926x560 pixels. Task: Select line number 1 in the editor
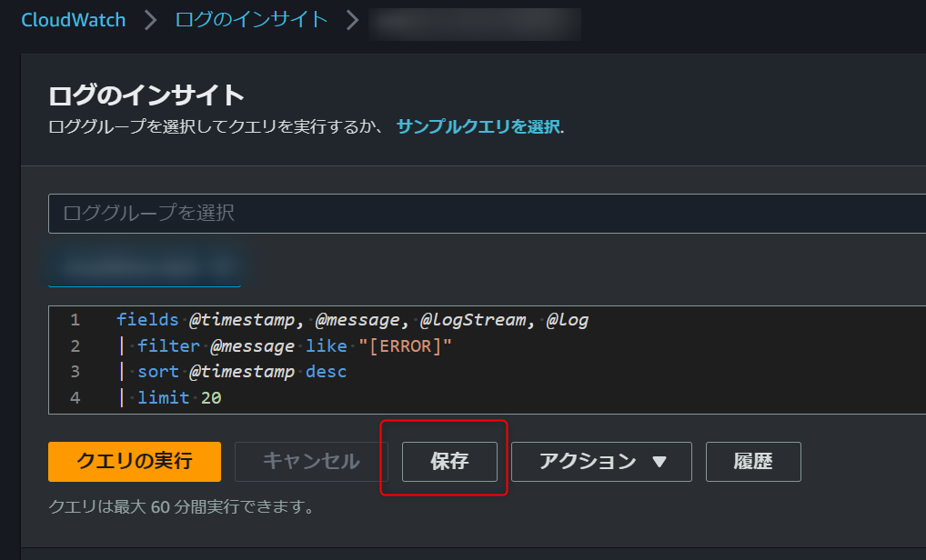pos(75,319)
